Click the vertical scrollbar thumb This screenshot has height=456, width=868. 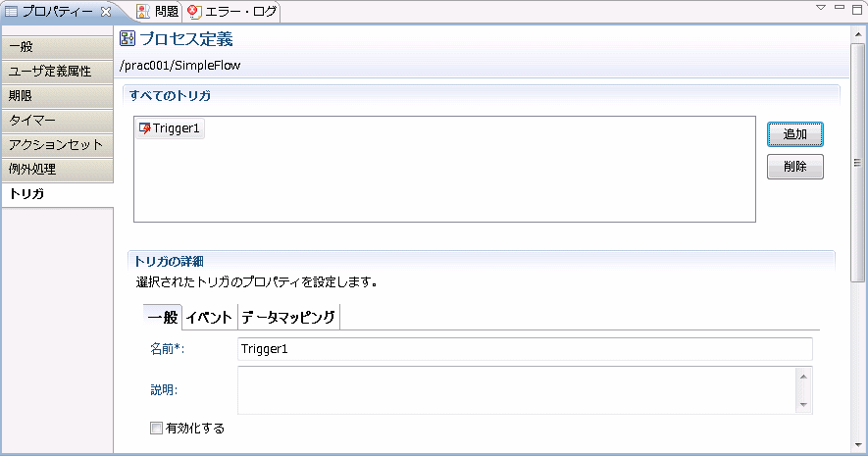tap(857, 162)
